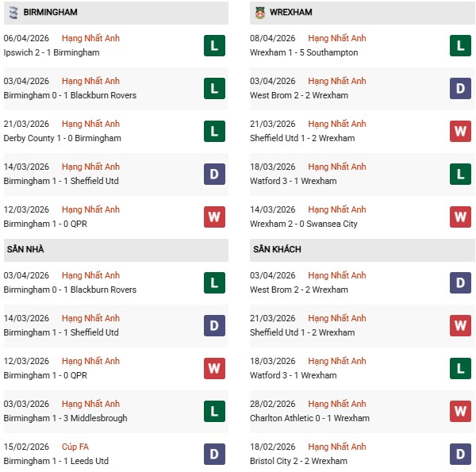Click the D badge for Bristol City 2 - 2 Wrexham

(461, 454)
